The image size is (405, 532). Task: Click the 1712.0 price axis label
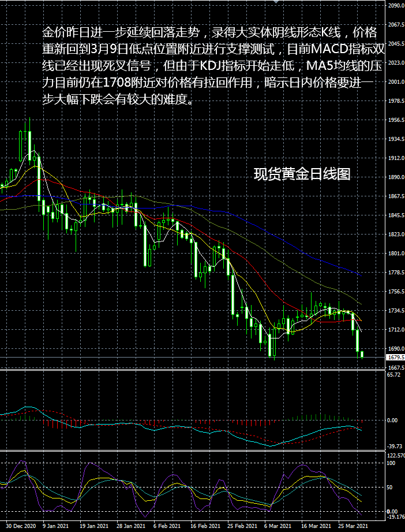click(395, 330)
